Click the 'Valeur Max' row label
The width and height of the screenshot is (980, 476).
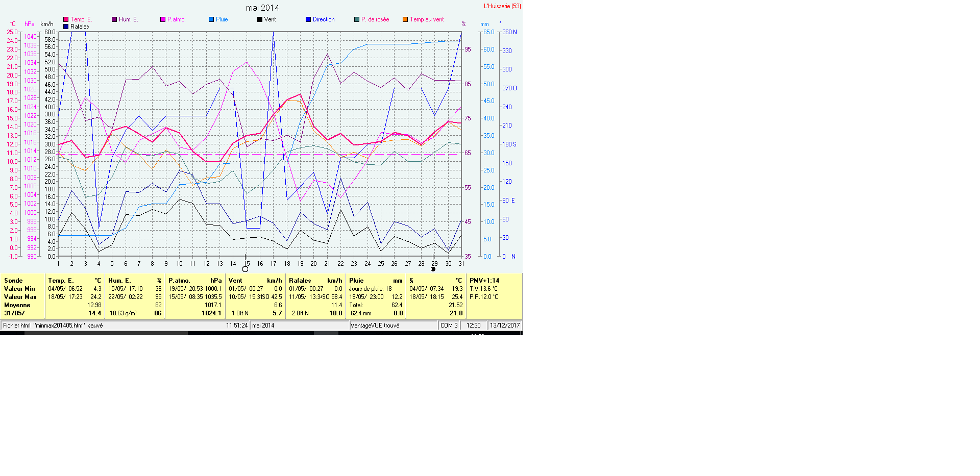point(20,297)
